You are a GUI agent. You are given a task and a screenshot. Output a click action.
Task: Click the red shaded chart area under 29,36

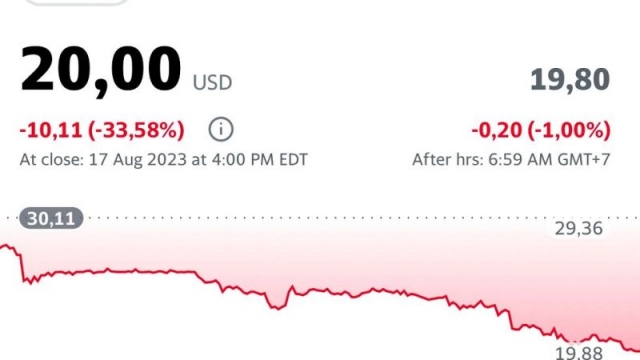(x=578, y=278)
